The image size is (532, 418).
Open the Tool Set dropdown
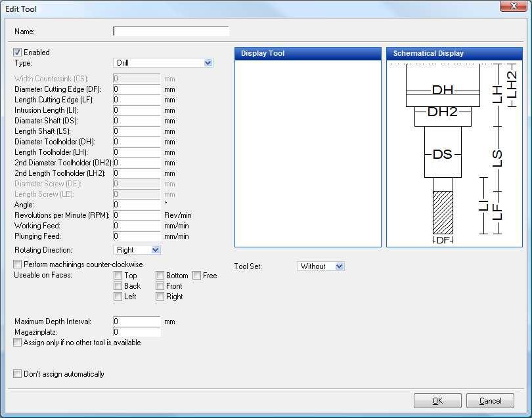click(321, 266)
